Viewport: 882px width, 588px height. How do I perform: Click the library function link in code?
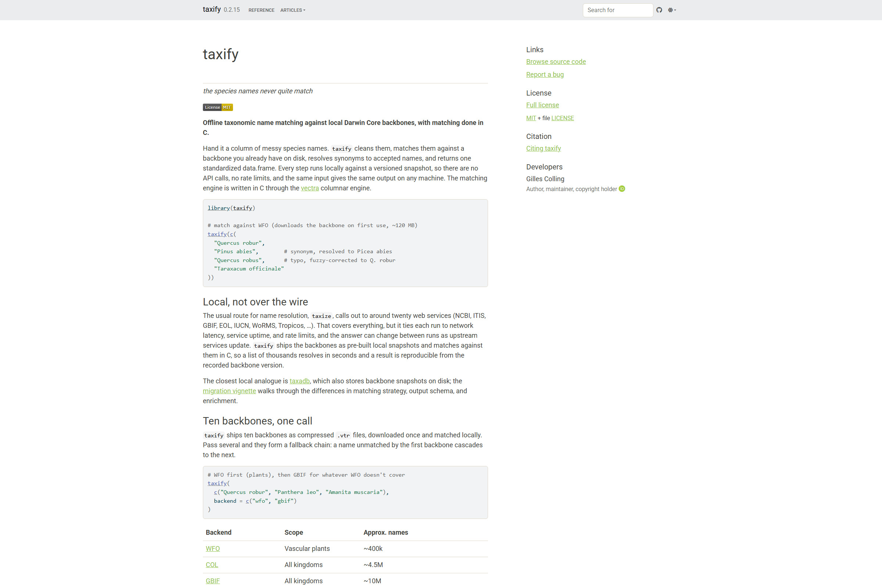click(219, 208)
